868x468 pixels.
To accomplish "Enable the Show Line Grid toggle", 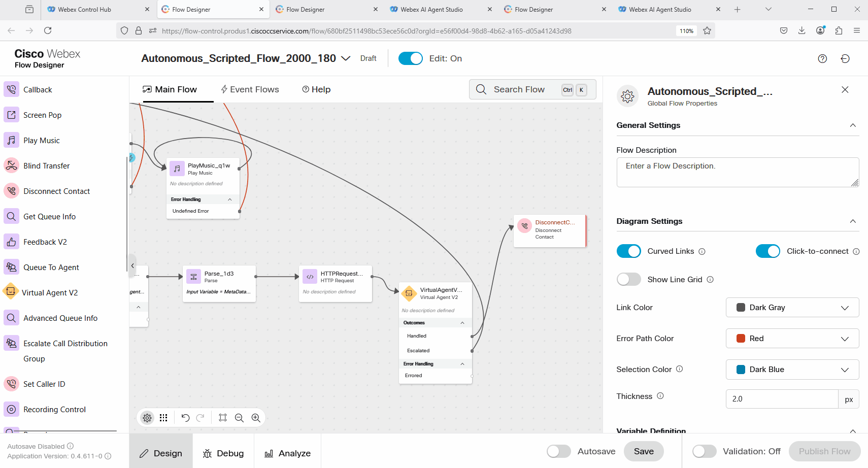I will 628,280.
